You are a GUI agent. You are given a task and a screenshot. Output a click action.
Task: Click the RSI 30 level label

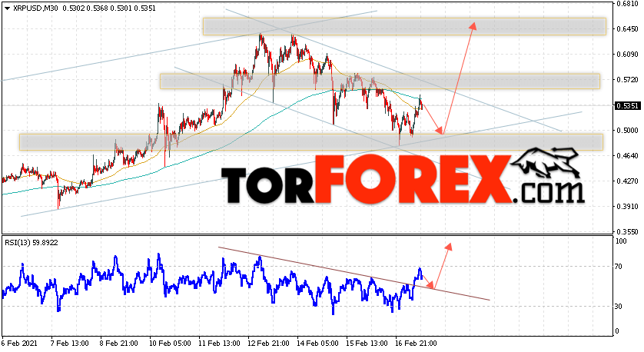pos(619,307)
